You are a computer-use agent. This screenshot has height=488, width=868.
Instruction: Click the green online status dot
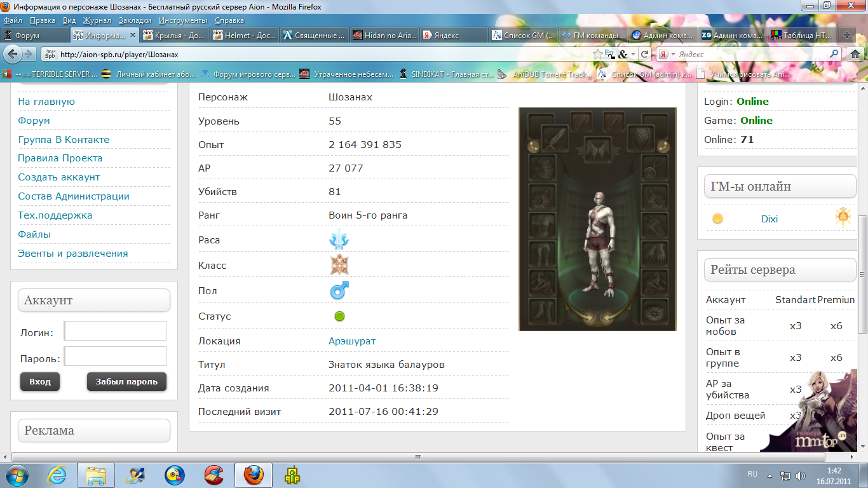(x=339, y=316)
